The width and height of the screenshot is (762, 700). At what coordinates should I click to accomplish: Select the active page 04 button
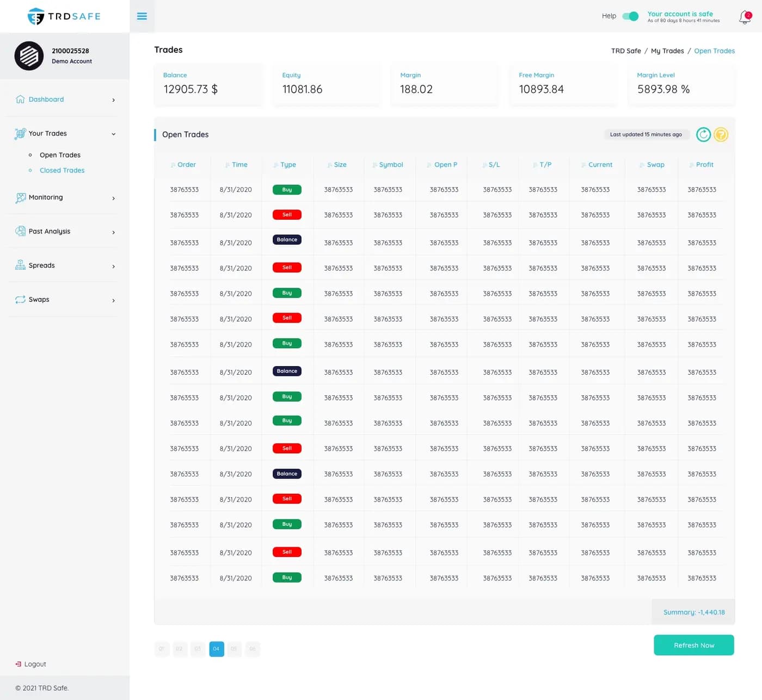tap(217, 649)
